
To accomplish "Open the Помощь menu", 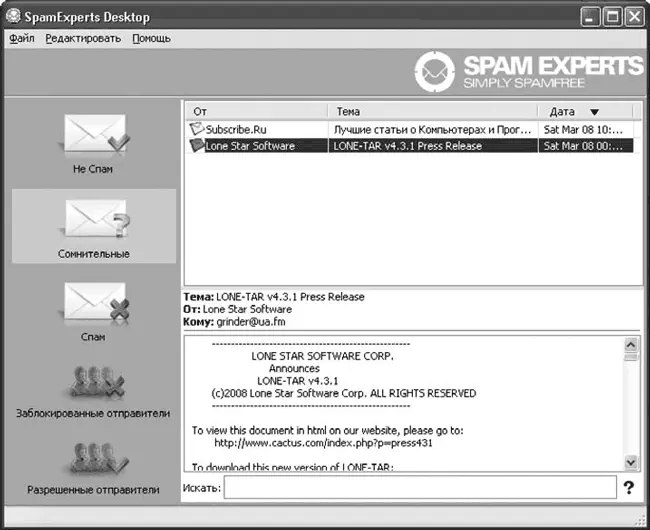I will click(151, 39).
